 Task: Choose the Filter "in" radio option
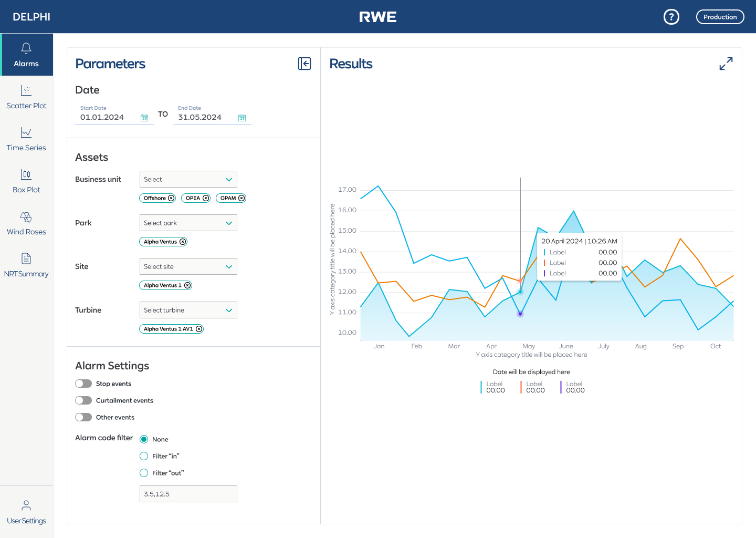tap(144, 456)
